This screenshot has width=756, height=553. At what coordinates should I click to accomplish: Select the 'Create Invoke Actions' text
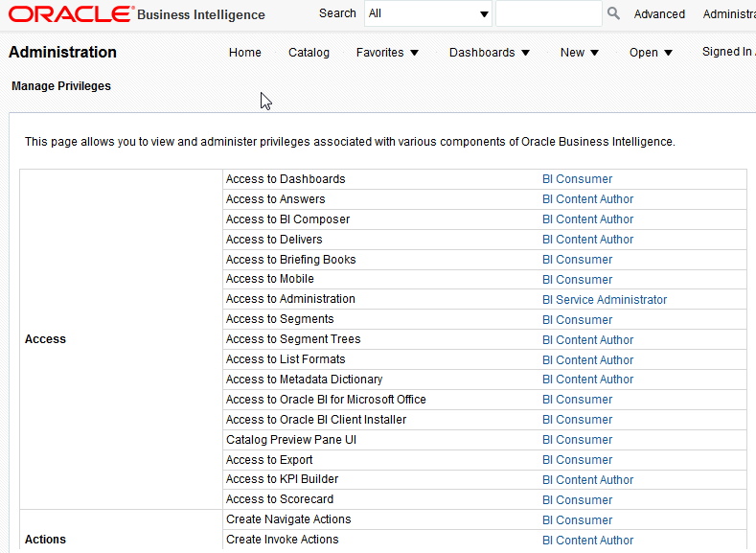pos(282,540)
